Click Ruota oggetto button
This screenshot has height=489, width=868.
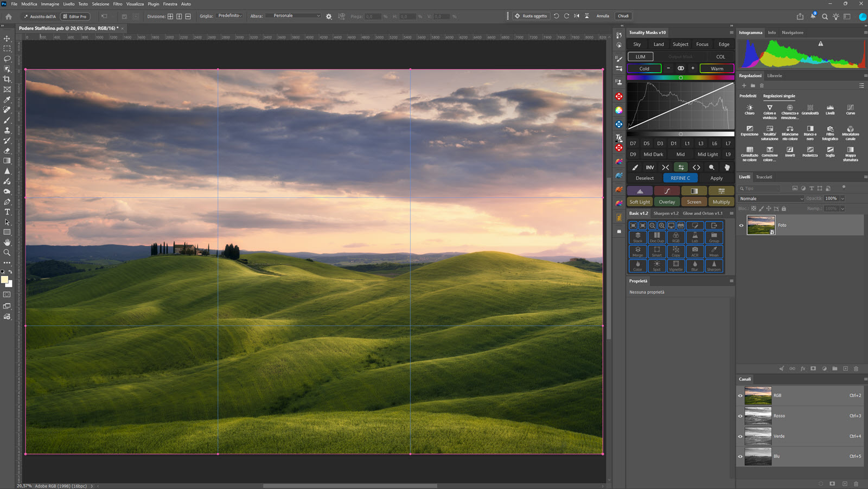531,16
